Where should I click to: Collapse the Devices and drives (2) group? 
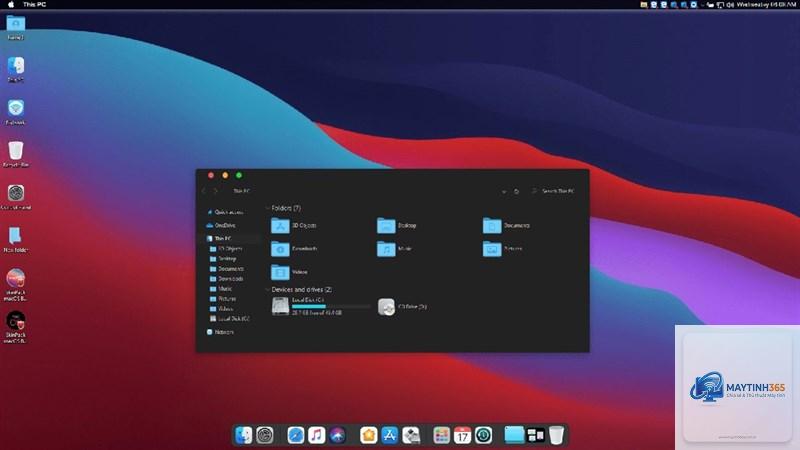click(267, 289)
